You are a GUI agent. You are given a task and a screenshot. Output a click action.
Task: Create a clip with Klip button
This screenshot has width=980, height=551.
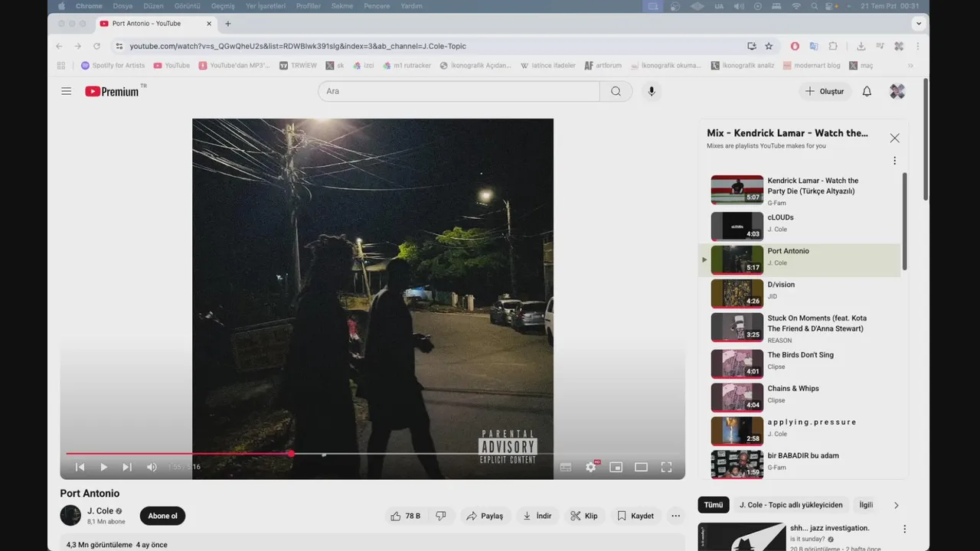(x=584, y=516)
